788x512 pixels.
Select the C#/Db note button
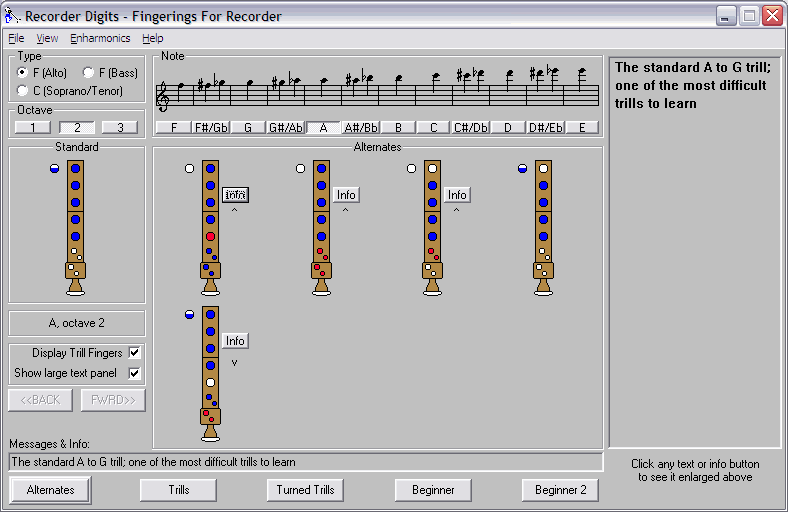pyautogui.click(x=470, y=127)
